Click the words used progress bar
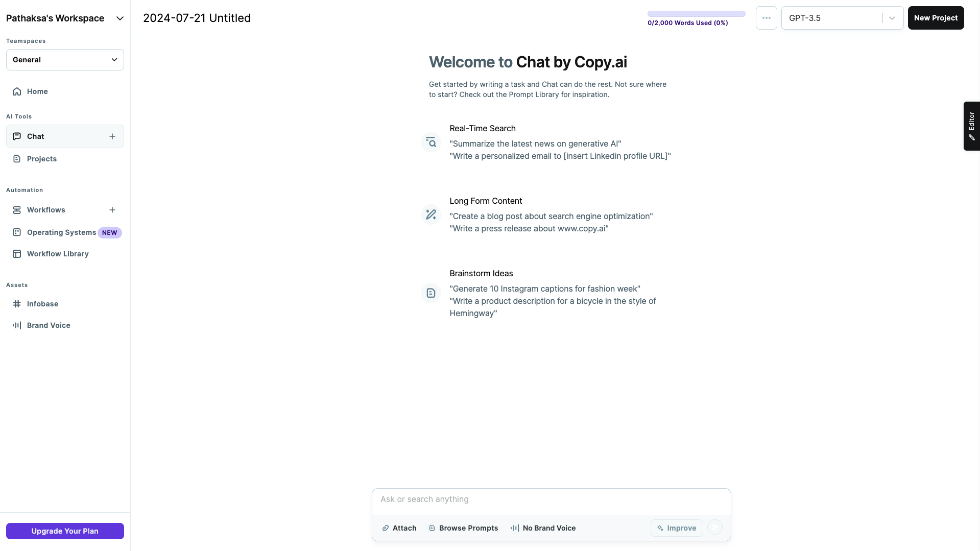The height and width of the screenshot is (551, 980). pos(696,14)
